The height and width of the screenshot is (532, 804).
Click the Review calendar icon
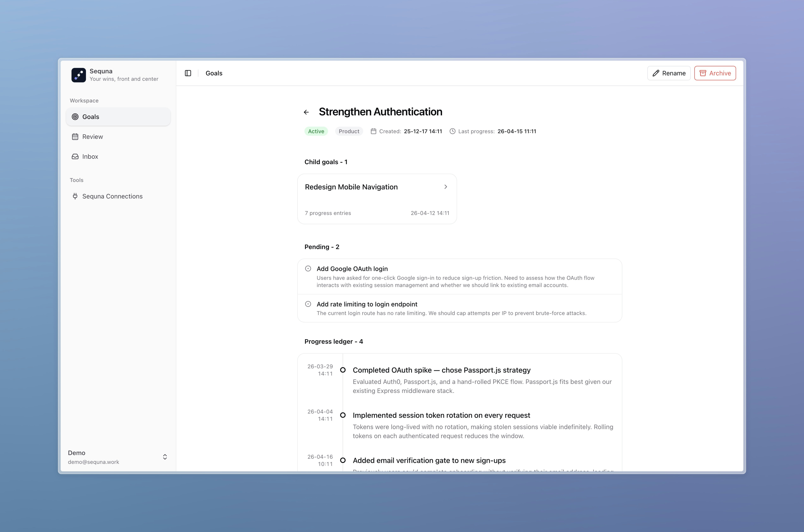(75, 137)
